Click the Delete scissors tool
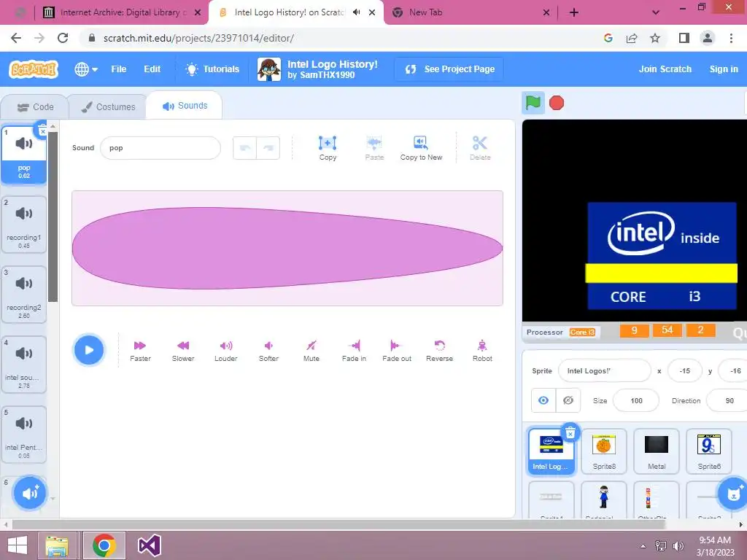The image size is (747, 560). 480,148
